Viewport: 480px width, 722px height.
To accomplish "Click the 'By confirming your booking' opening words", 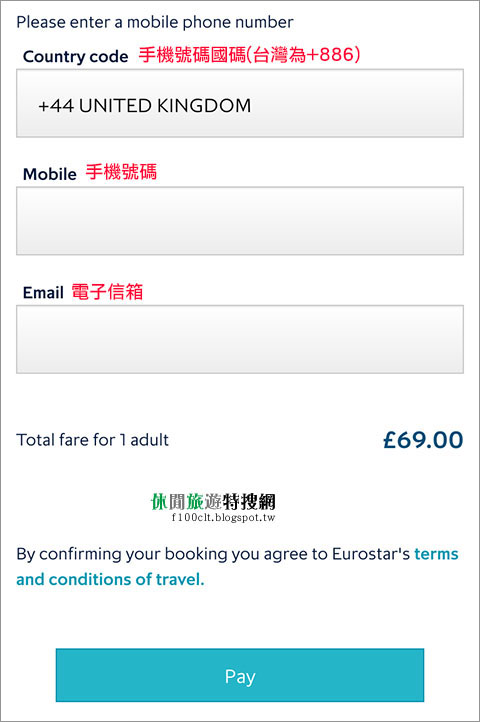I will tap(123, 554).
